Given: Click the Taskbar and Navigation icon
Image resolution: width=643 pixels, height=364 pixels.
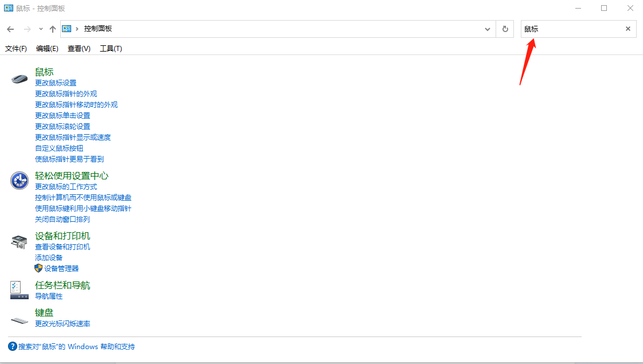Looking at the screenshot, I should (x=20, y=290).
